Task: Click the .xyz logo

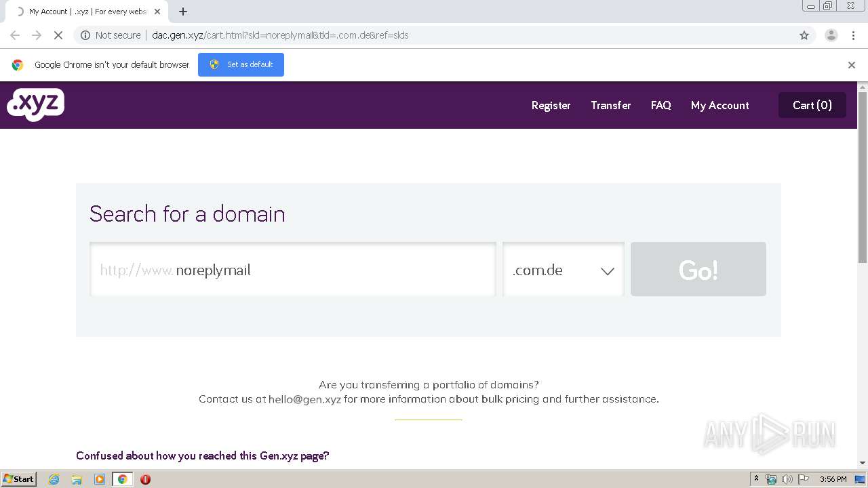Action: point(35,104)
